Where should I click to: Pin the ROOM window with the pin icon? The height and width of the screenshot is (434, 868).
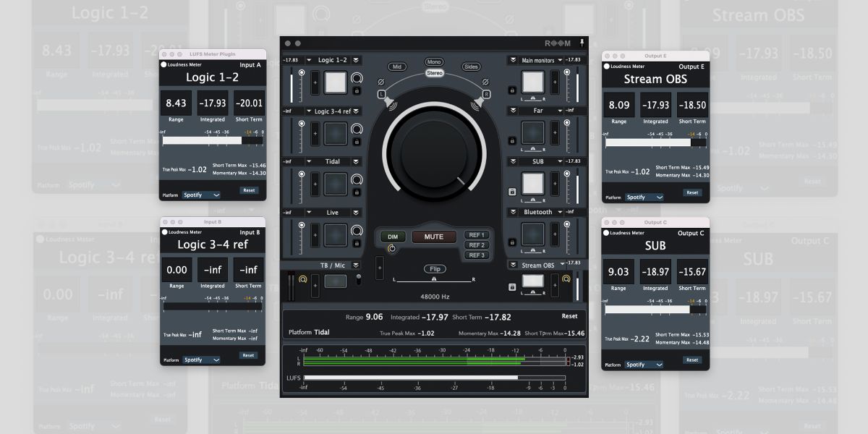click(580, 43)
